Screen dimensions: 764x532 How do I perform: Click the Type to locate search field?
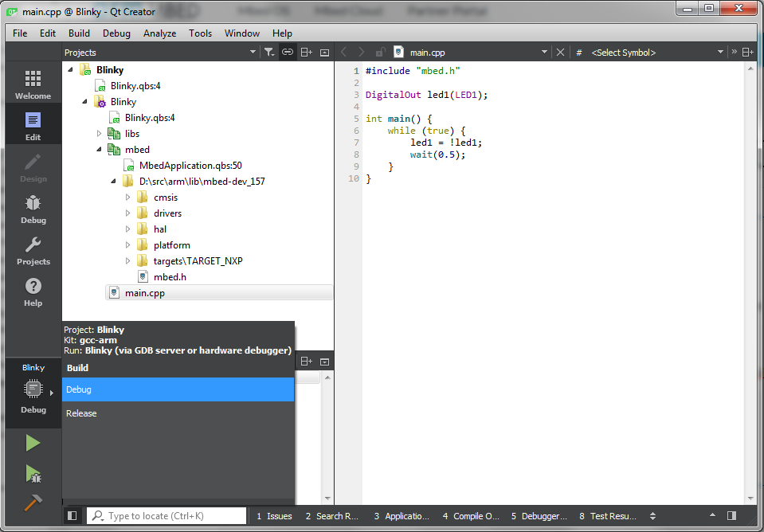(167, 515)
